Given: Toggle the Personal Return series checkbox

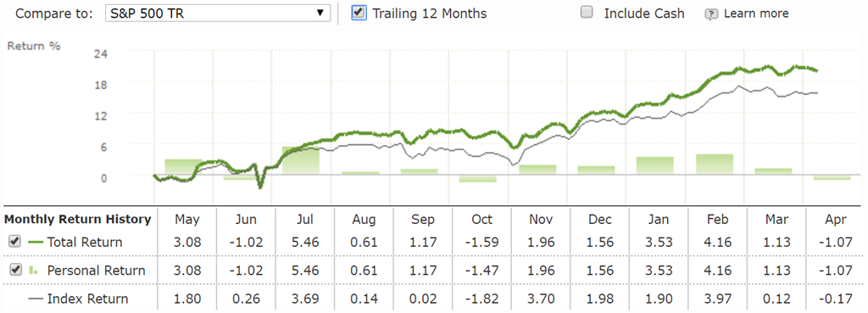Looking at the screenshot, I should pyautogui.click(x=15, y=270).
